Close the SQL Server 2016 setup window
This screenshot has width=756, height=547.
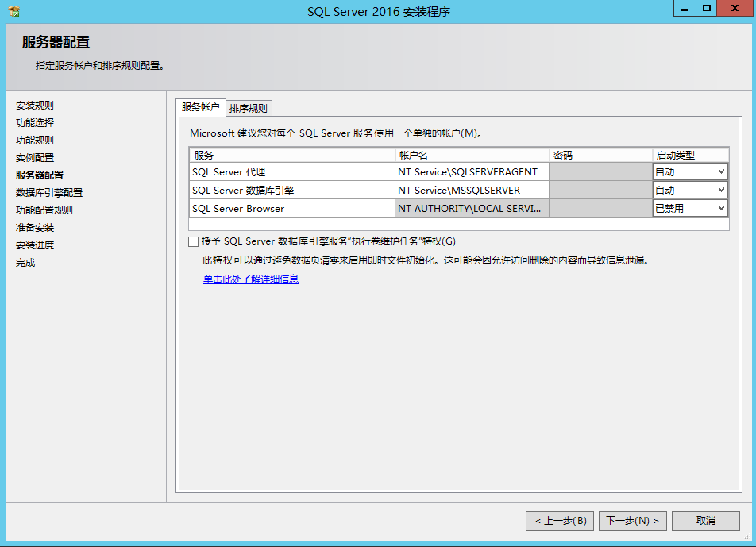735,9
